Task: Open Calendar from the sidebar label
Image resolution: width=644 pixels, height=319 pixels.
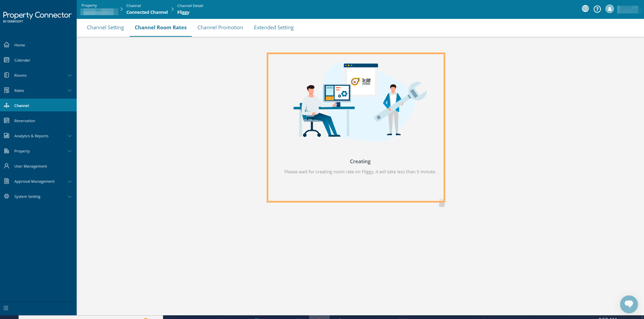Action: [x=22, y=60]
